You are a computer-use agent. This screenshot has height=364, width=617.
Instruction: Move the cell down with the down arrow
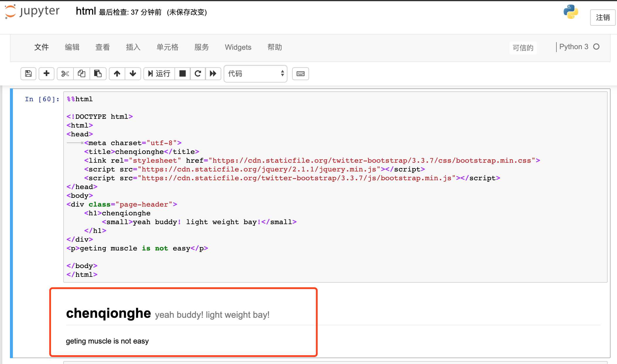tap(133, 73)
